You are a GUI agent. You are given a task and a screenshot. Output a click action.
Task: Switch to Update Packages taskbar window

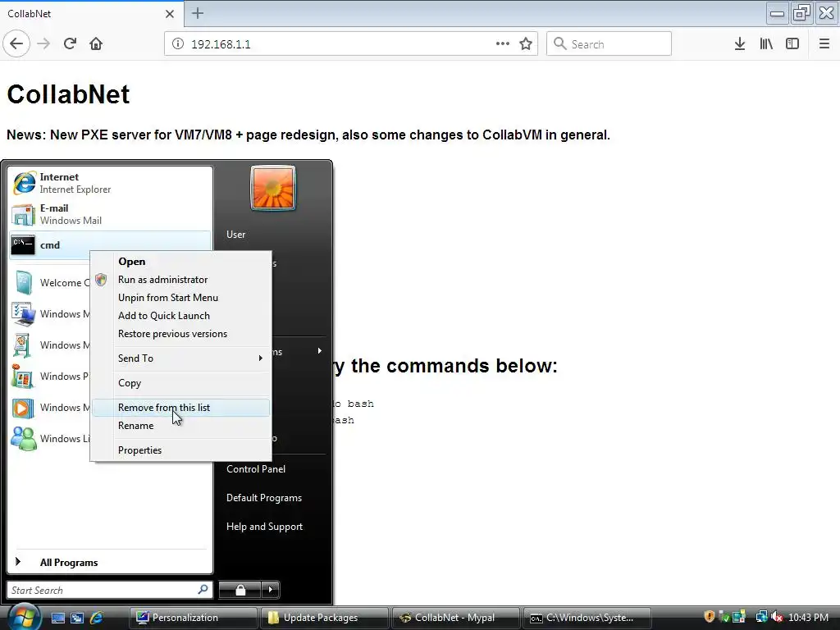click(x=324, y=618)
